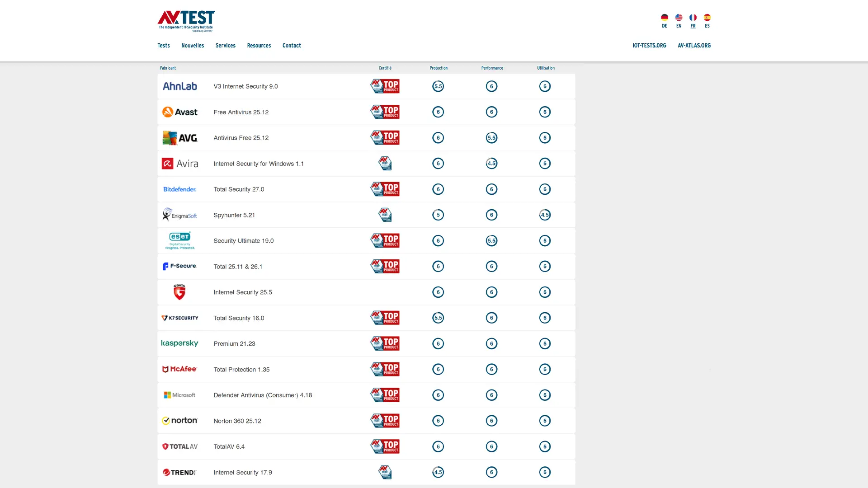The height and width of the screenshot is (488, 868).
Task: Open Security Ultimate 19.0 details
Action: pos(244,241)
